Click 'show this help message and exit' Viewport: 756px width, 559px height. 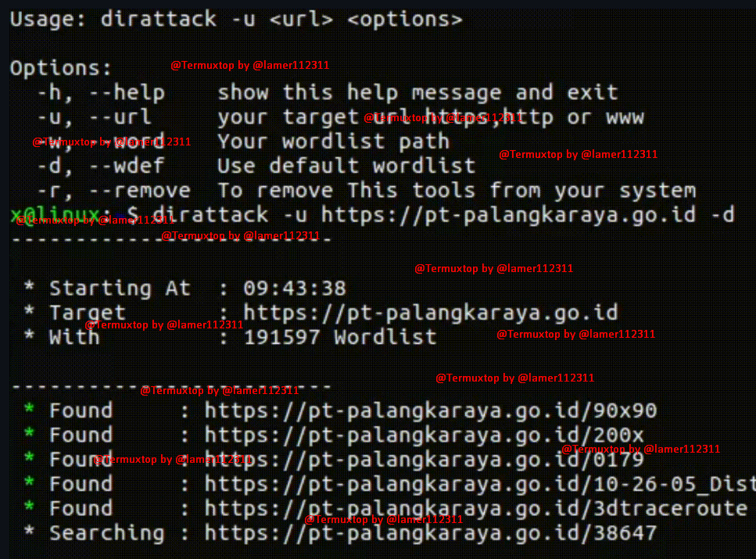tap(417, 92)
